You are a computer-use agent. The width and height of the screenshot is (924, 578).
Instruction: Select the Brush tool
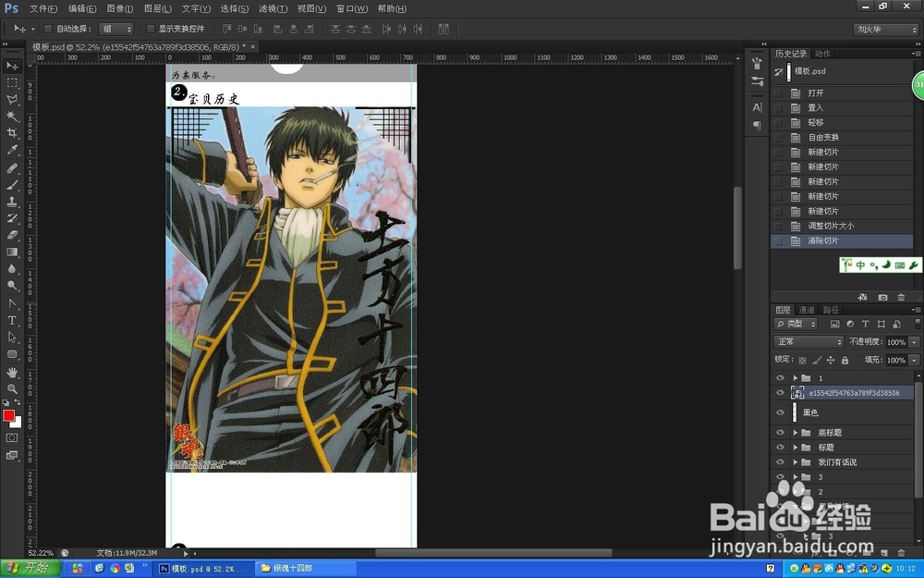tap(12, 185)
